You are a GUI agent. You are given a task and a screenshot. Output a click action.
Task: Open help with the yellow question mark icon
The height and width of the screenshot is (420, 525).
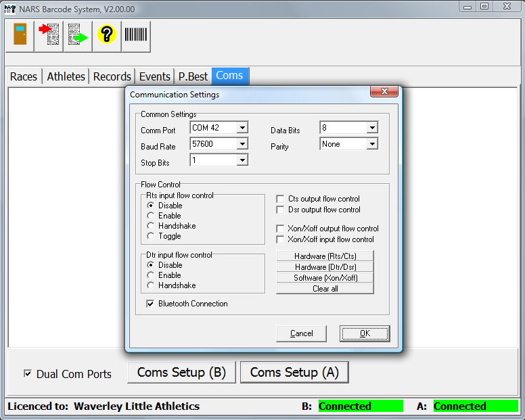coord(107,36)
